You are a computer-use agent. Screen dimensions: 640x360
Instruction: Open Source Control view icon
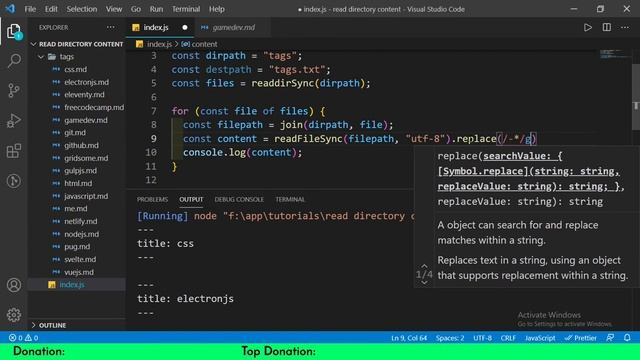(14, 91)
